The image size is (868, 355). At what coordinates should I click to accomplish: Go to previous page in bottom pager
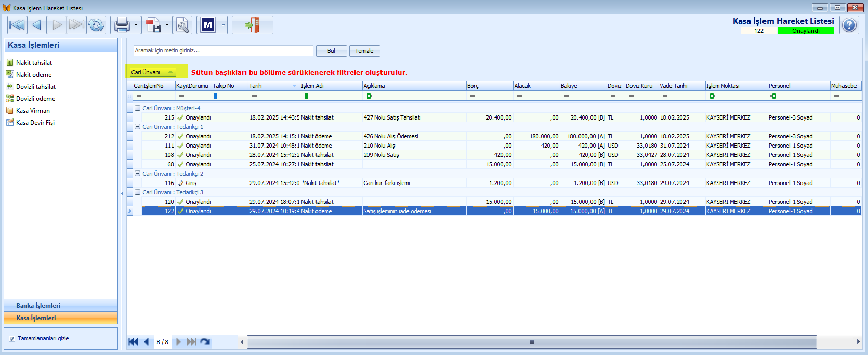pyautogui.click(x=147, y=342)
